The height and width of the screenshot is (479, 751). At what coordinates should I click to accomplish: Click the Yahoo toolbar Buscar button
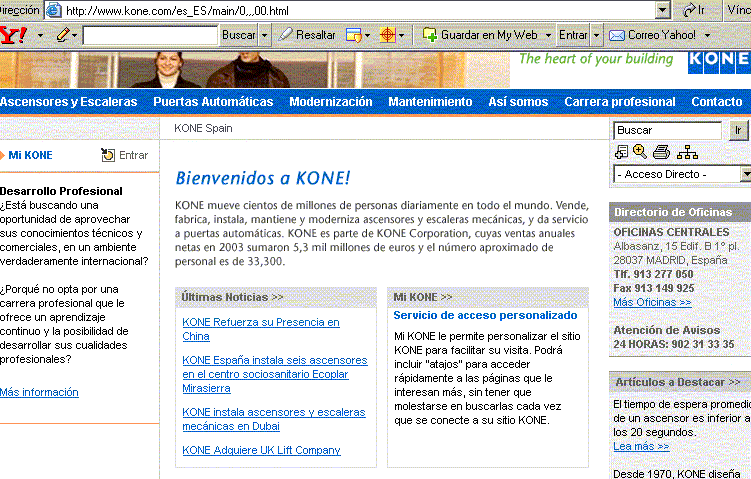point(239,35)
